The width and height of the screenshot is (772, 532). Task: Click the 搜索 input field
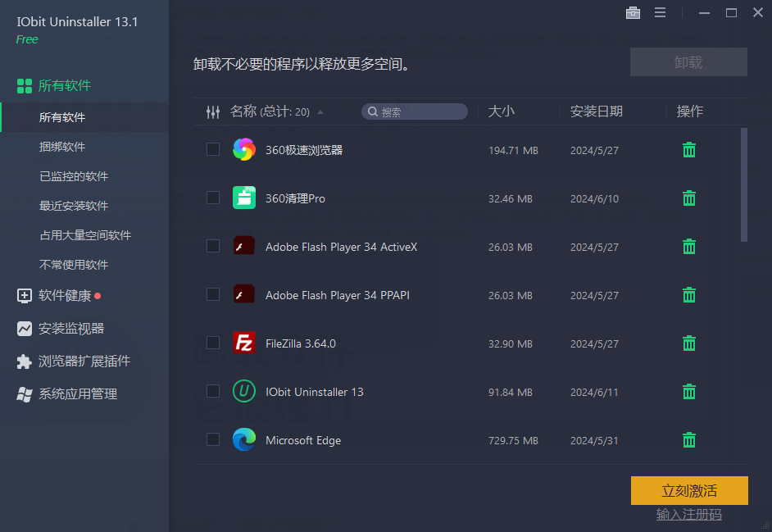point(415,111)
